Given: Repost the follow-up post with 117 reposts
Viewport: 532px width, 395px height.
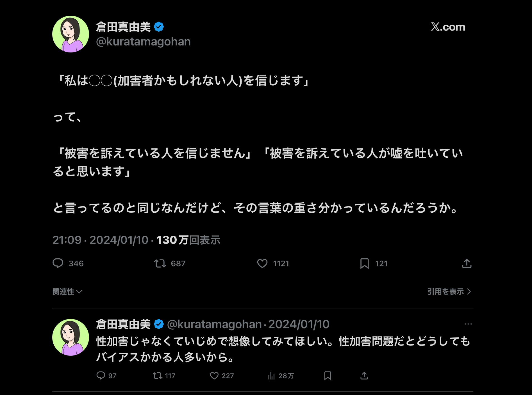Looking at the screenshot, I should click(158, 376).
